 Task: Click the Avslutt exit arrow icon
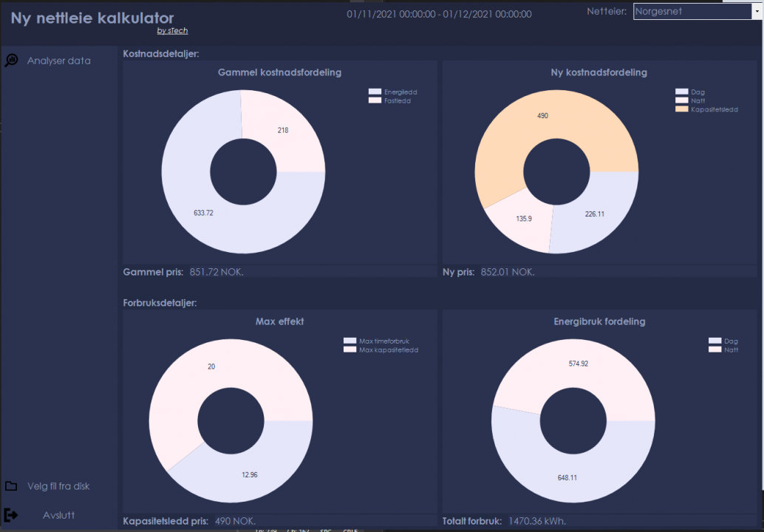tap(11, 515)
